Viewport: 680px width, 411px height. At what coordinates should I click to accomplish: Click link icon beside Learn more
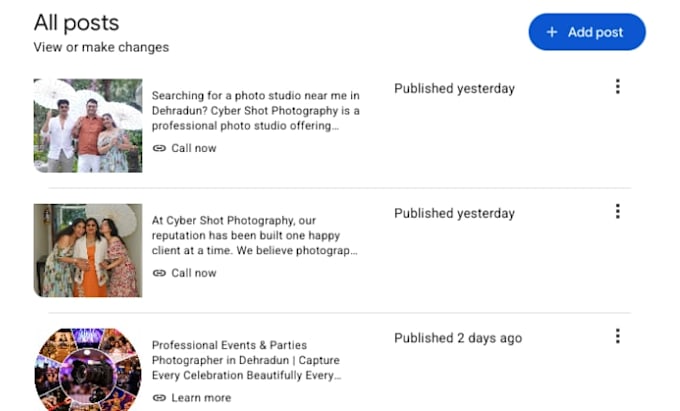pyautogui.click(x=159, y=398)
